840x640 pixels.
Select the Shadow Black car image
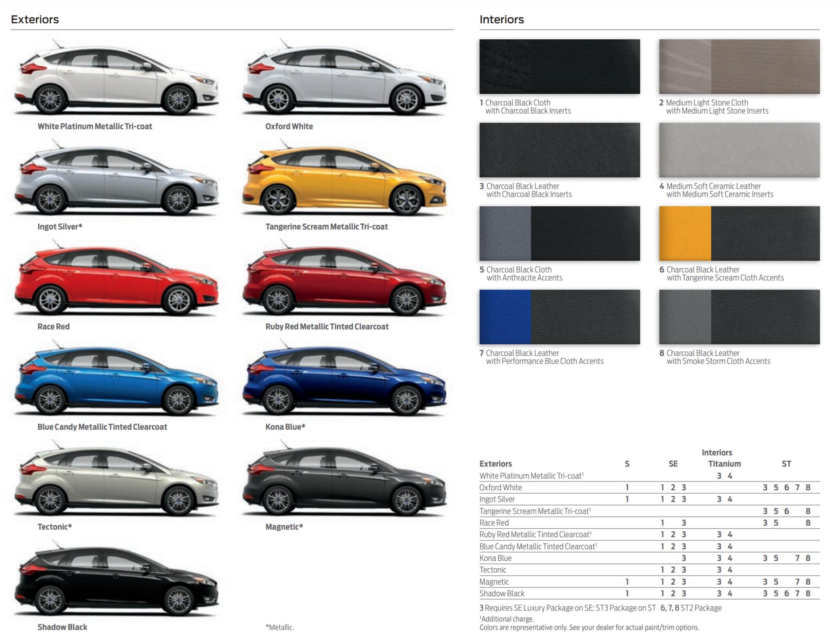pyautogui.click(x=116, y=578)
